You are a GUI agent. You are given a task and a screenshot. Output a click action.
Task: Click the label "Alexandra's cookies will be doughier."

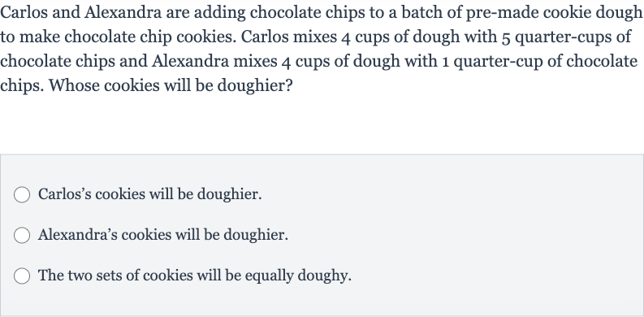coord(163,235)
